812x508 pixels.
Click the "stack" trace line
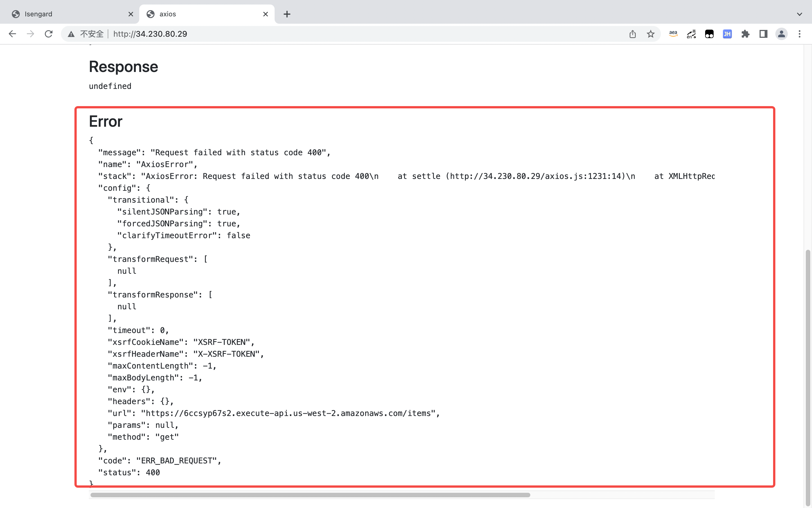406,176
